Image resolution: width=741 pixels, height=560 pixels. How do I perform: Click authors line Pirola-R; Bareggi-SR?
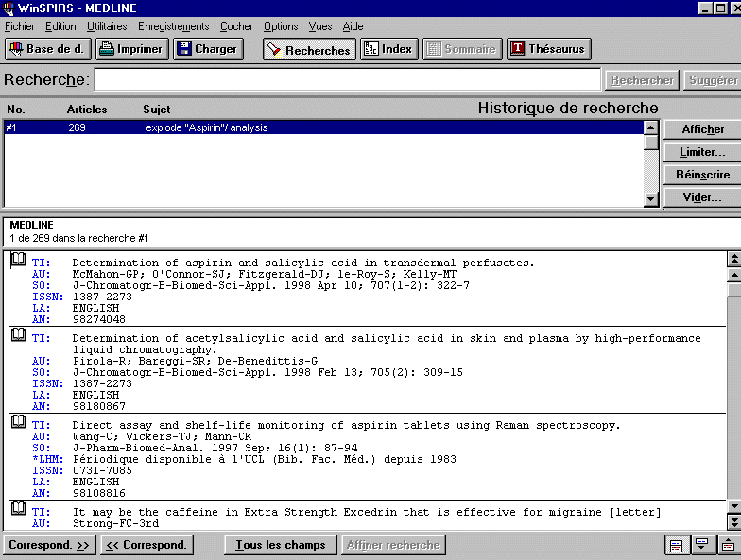[x=195, y=361]
